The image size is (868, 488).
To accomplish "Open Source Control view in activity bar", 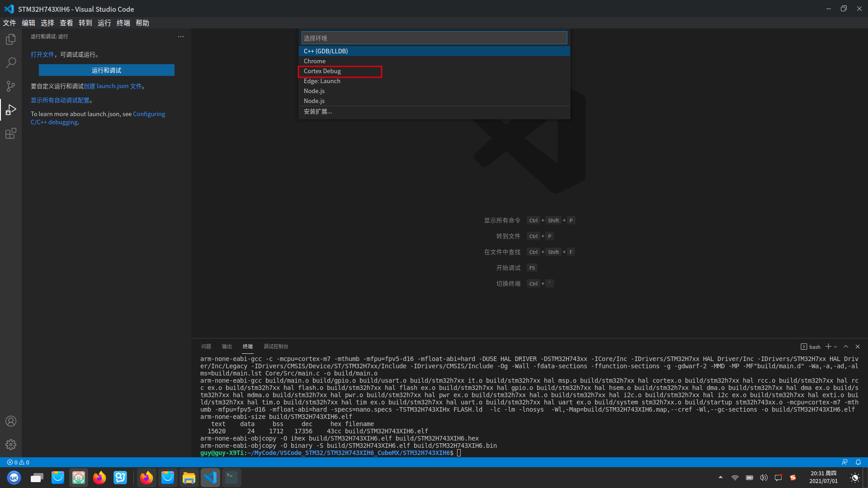I will pos(11,86).
